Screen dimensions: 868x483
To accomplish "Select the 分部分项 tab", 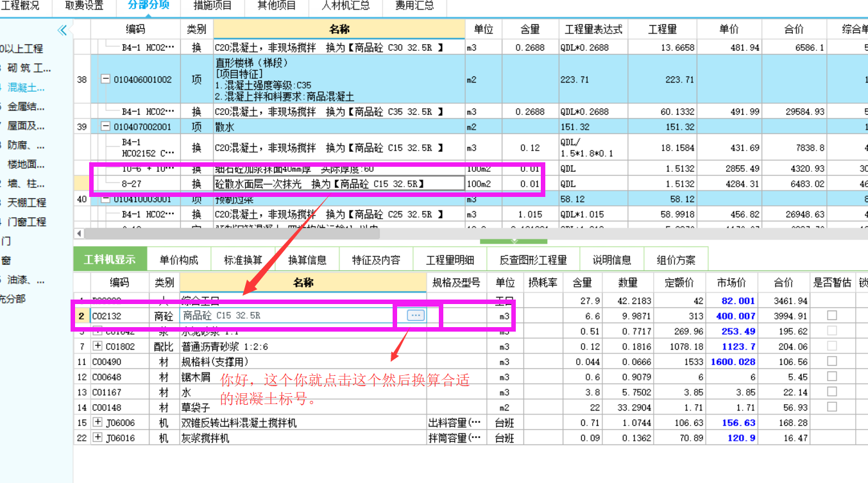I will [x=149, y=6].
